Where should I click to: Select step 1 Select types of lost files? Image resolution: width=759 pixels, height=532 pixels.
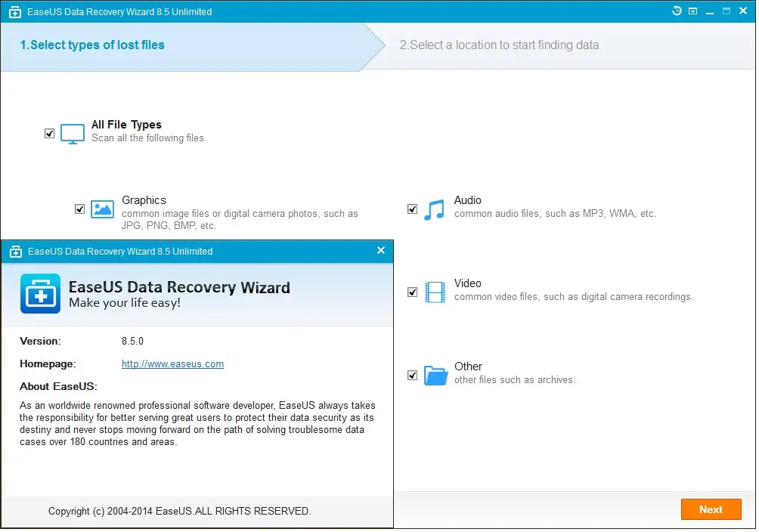tap(92, 45)
